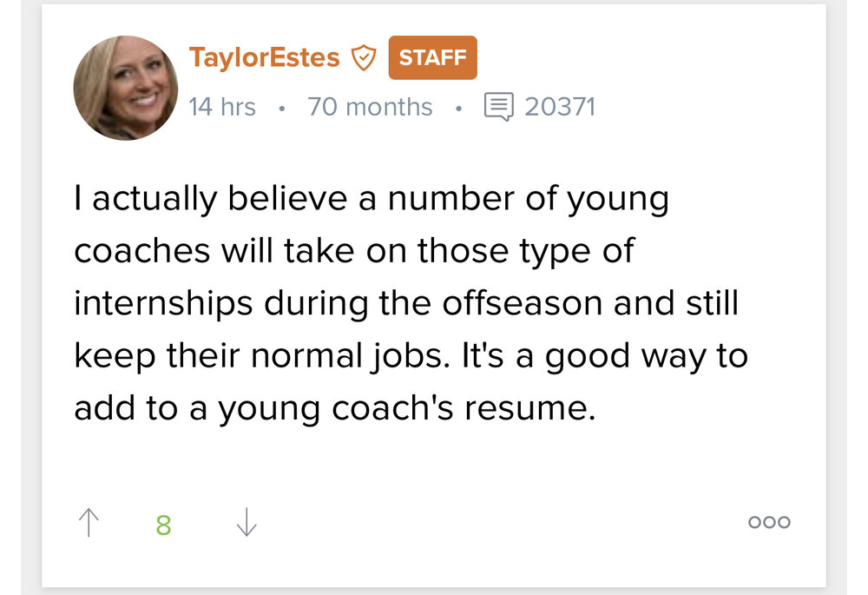Click the green vote score 8
The width and height of the screenshot is (868, 595).
[163, 525]
